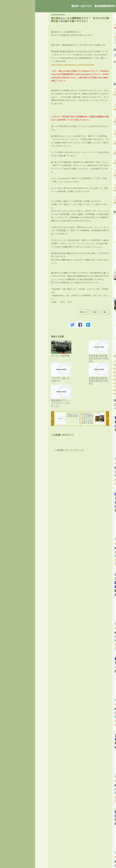The width and height of the screenshot is (116, 868).
Task: Open the ロスマック装甲車 thumbnail image
Action: [61, 347]
